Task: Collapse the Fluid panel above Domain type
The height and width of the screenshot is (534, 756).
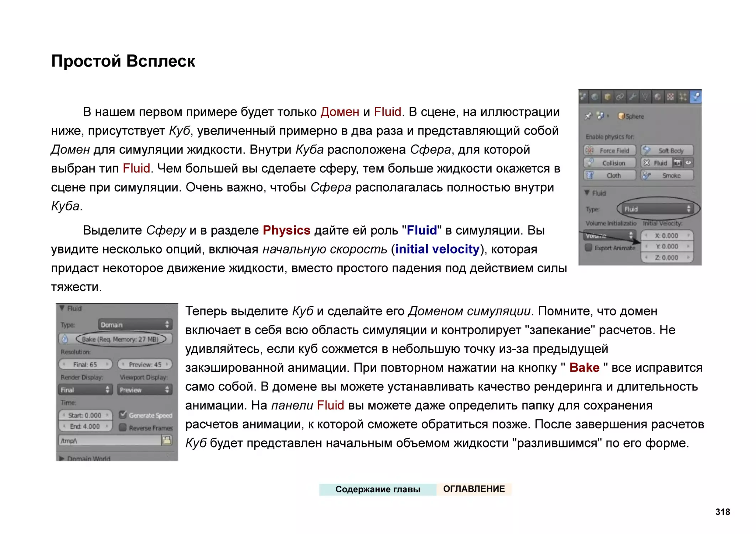Action: pyautogui.click(x=62, y=308)
